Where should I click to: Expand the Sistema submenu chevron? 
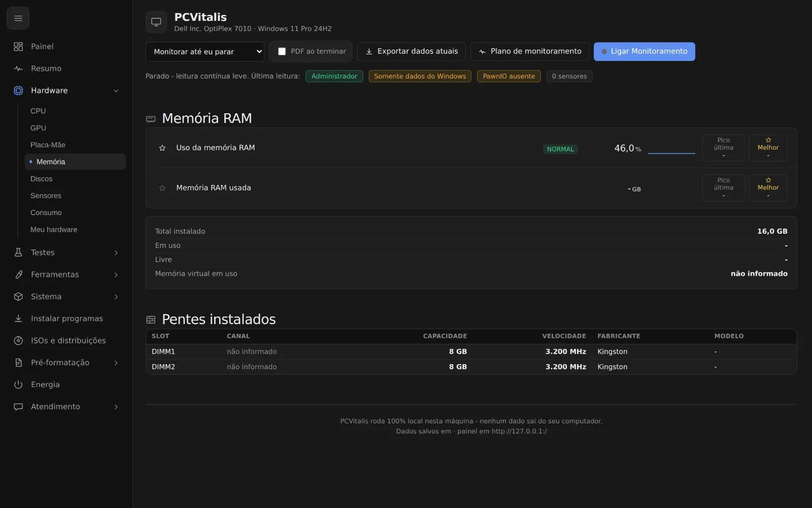click(x=116, y=297)
